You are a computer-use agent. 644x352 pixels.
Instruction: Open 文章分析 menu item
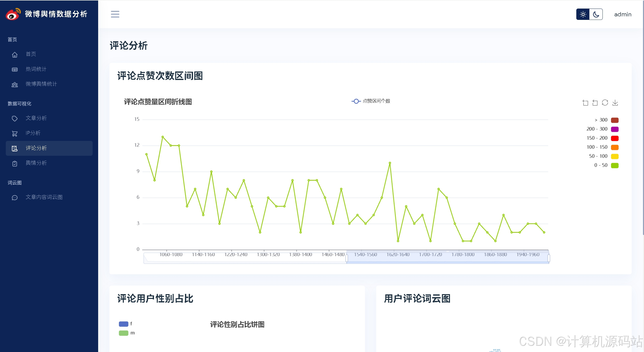[x=36, y=118]
